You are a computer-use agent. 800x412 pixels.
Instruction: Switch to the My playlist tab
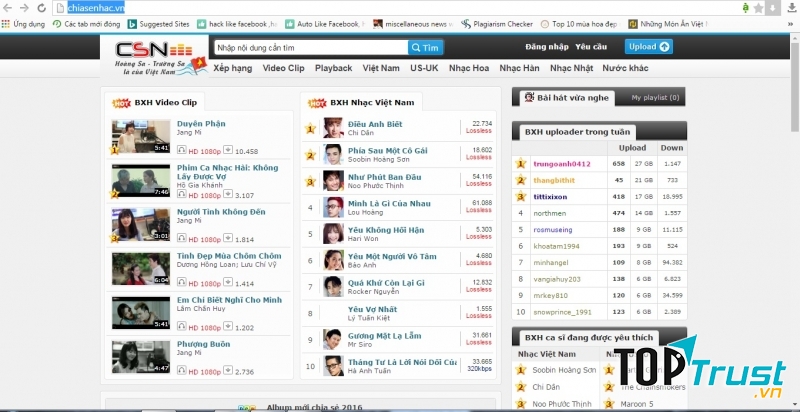pyautogui.click(x=655, y=98)
